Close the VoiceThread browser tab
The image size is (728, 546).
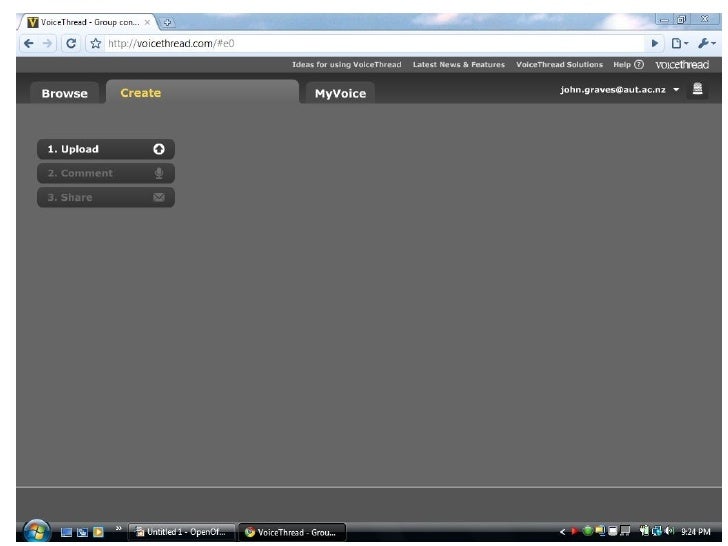point(147,22)
